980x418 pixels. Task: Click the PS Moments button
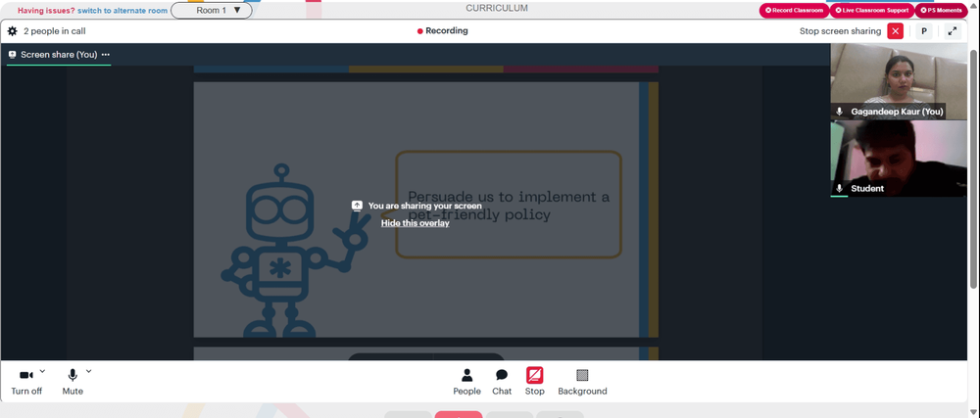[x=941, y=11]
